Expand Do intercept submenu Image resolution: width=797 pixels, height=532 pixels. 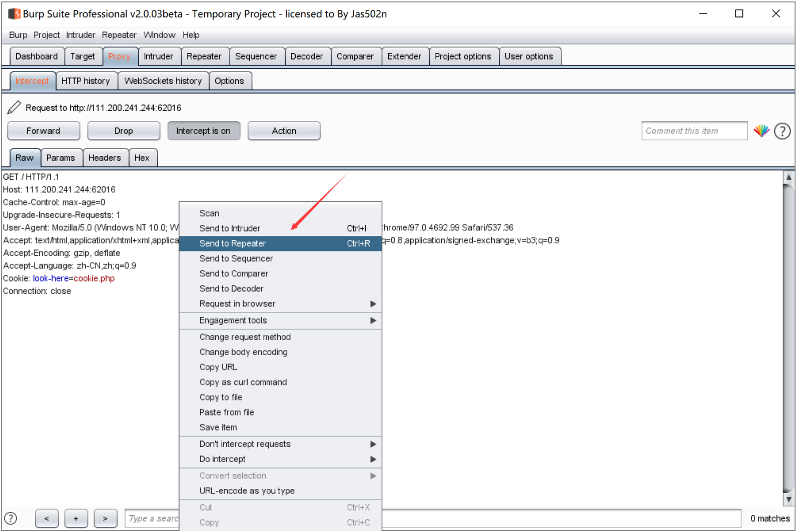pos(280,459)
